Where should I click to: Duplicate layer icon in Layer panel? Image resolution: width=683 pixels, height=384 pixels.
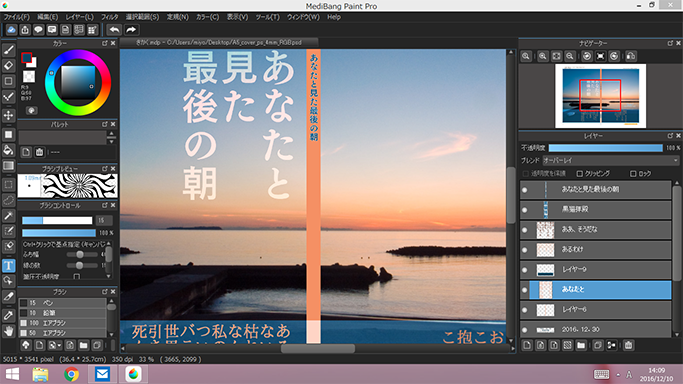pyautogui.click(x=598, y=345)
